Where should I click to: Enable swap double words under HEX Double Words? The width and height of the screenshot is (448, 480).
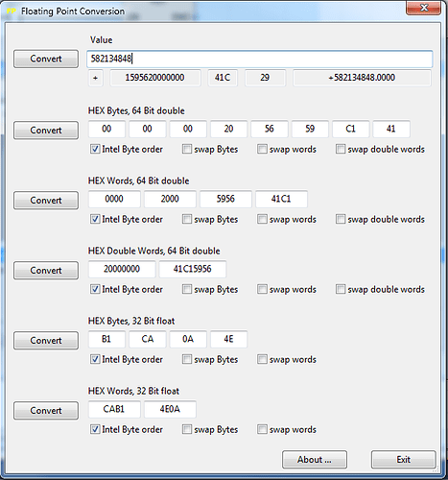click(x=341, y=289)
